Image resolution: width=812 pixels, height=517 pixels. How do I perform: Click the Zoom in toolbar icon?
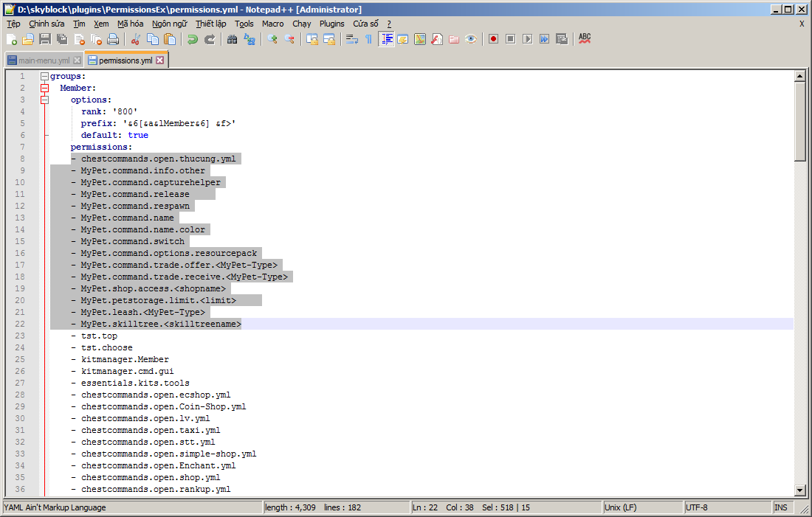click(x=272, y=39)
